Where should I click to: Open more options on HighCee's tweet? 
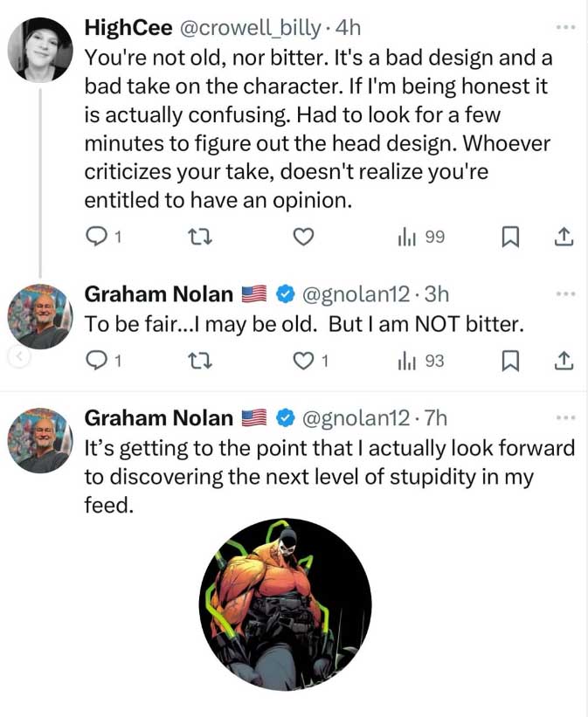click(565, 28)
